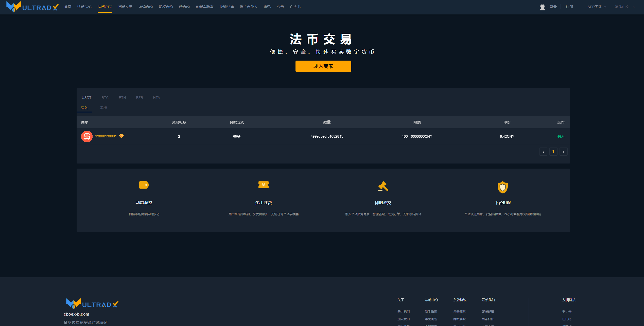Click the shield icon above 平台担保
The image size is (644, 326).
click(x=502, y=187)
